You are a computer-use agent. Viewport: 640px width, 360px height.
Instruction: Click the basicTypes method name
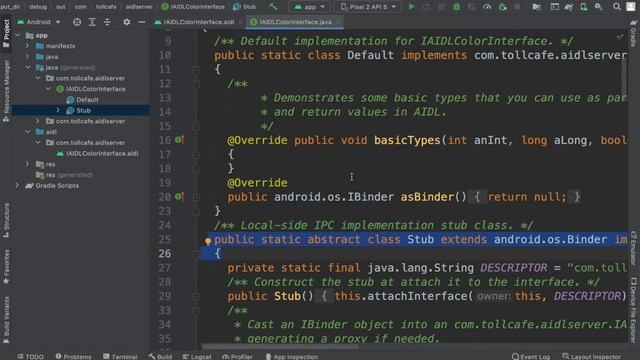pos(407,140)
